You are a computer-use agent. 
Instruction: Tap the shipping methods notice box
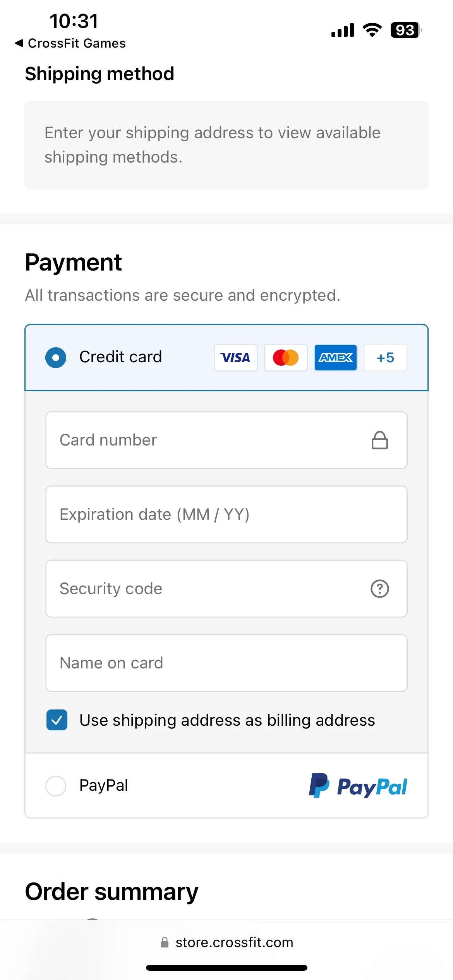(226, 145)
